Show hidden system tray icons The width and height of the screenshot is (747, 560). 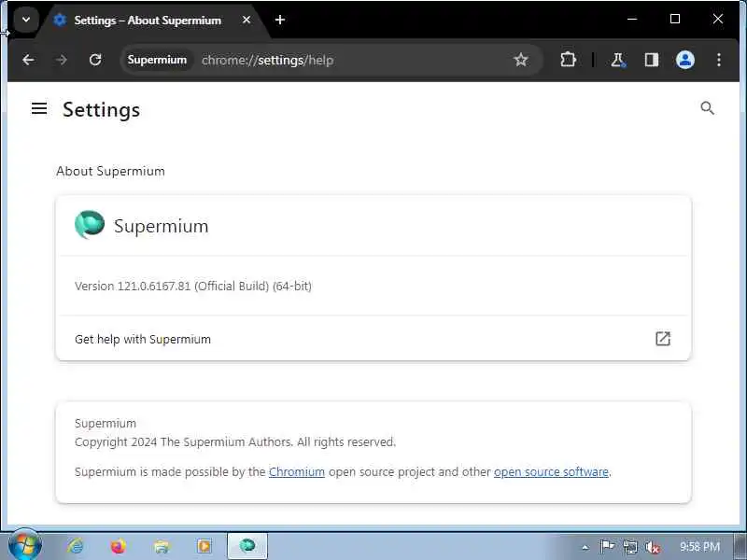pos(585,547)
